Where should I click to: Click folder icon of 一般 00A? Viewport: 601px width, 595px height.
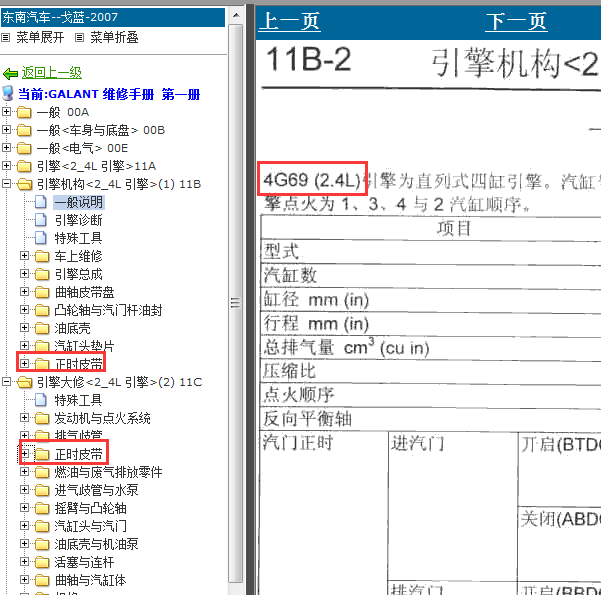click(x=24, y=112)
